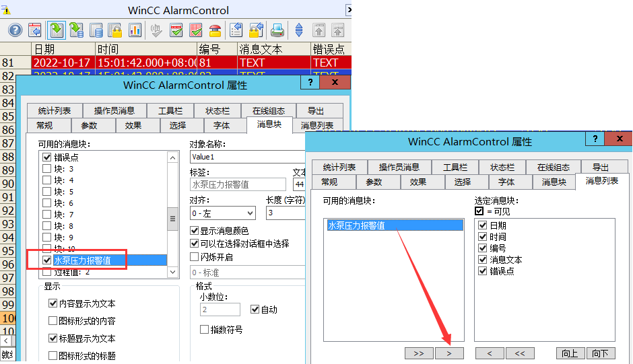Jump to first message icon
Viewport: 633px width, 364px height.
[319, 30]
